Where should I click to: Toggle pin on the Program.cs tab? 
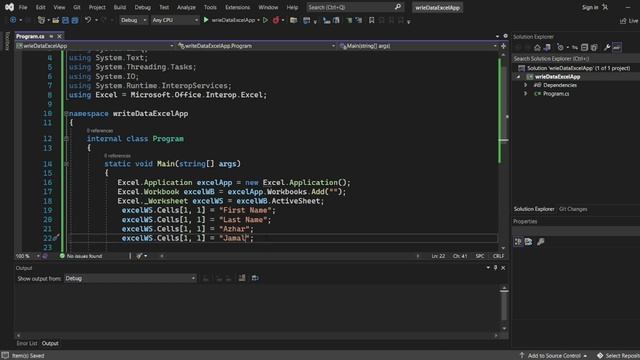click(x=51, y=36)
